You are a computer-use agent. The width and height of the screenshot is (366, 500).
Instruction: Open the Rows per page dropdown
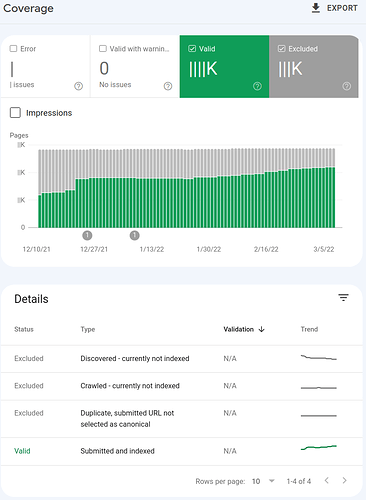[263, 481]
